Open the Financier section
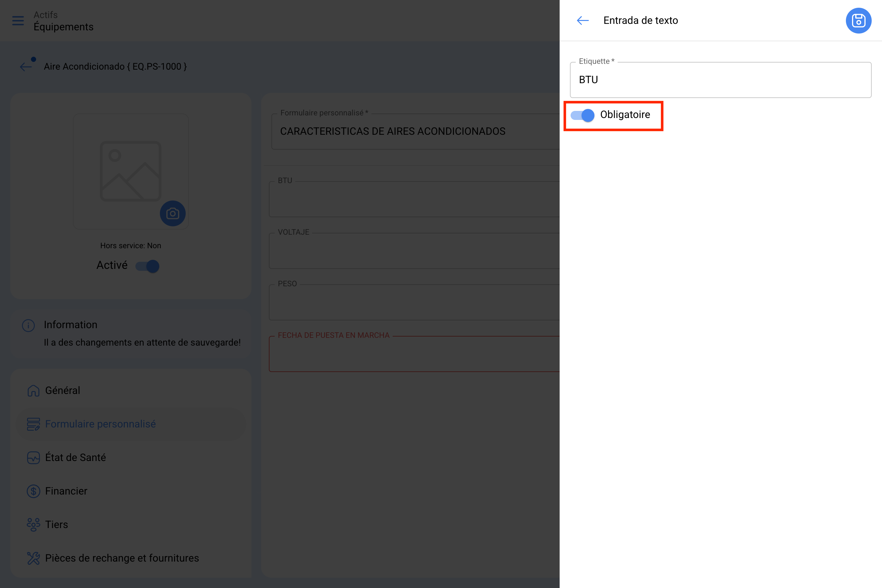Screen dimensions: 882x588 coord(131,491)
